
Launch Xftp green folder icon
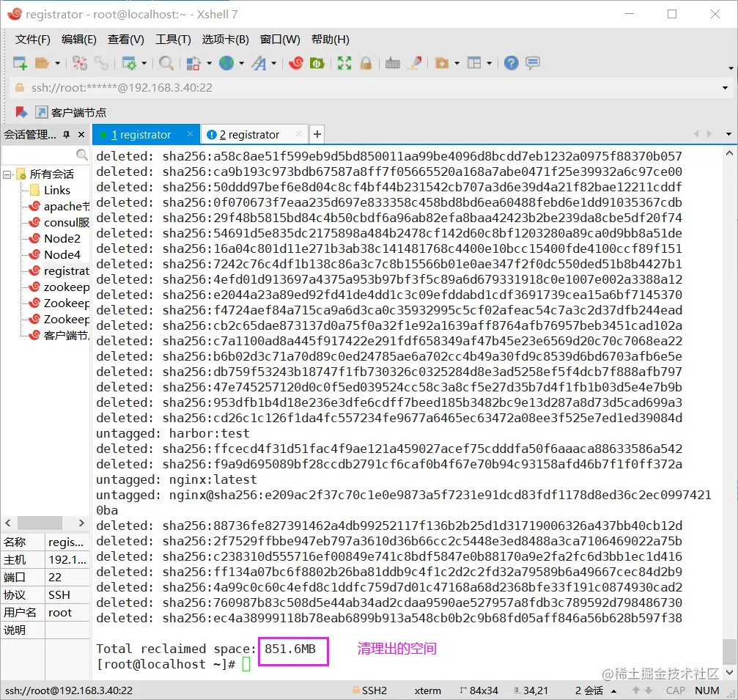click(x=317, y=63)
